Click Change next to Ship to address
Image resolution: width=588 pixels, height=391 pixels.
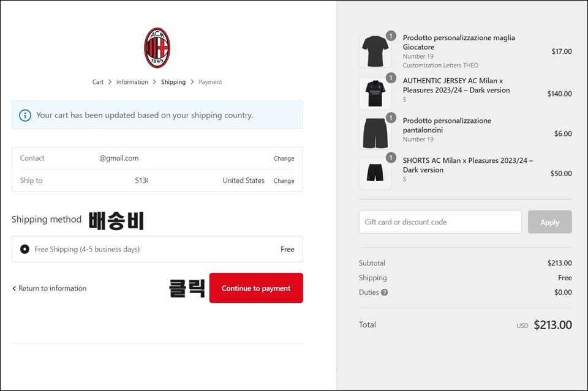[x=284, y=181]
